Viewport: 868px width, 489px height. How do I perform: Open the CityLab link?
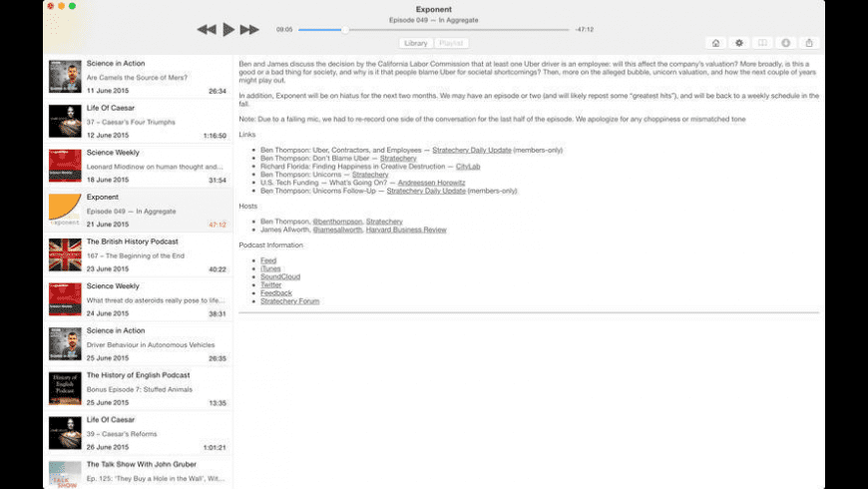click(x=468, y=166)
